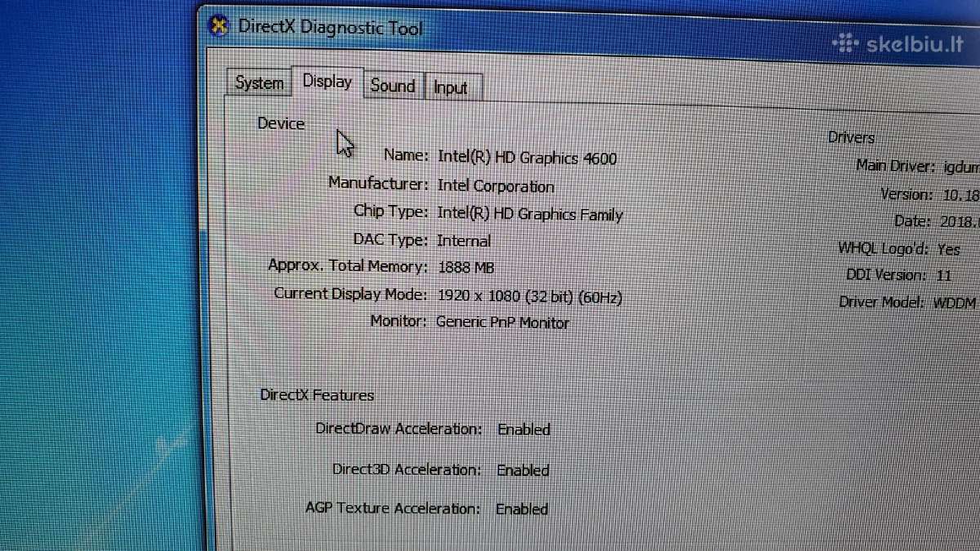Switch to the System tab

click(x=259, y=83)
